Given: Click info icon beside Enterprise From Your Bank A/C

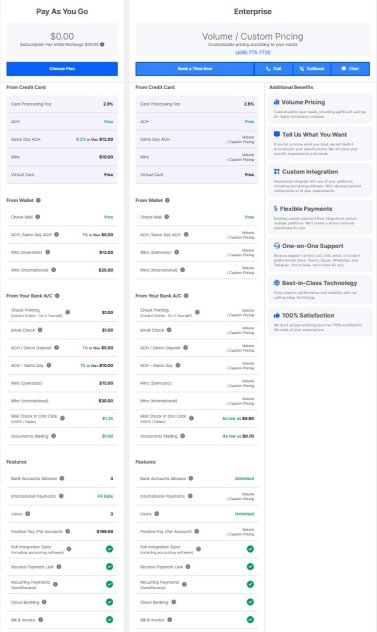Looking at the screenshot, I should (186, 295).
